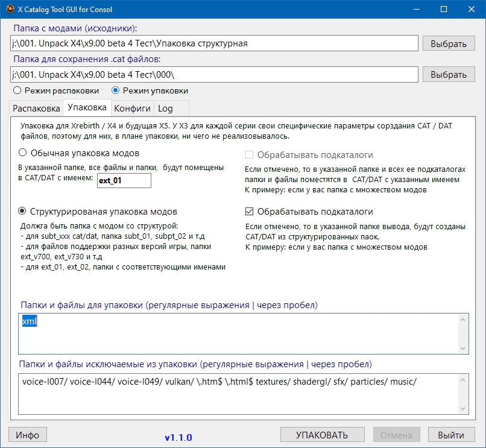Choose Структурированая упаковка модов option

tap(24, 212)
